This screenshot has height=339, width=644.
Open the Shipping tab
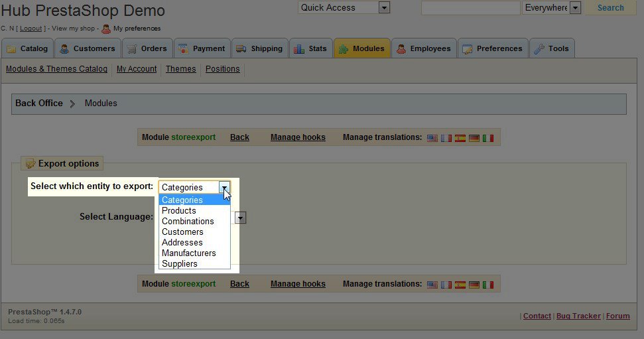pyautogui.click(x=259, y=48)
